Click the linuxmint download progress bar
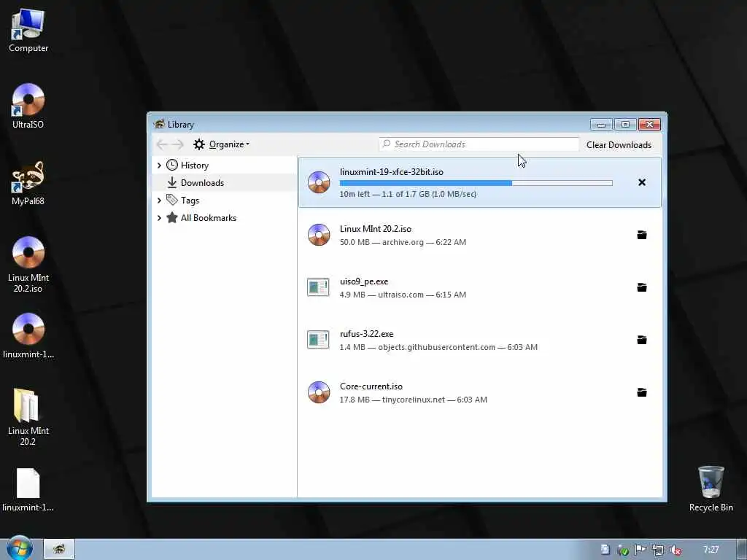Screen dimensions: 747x560 (476, 183)
